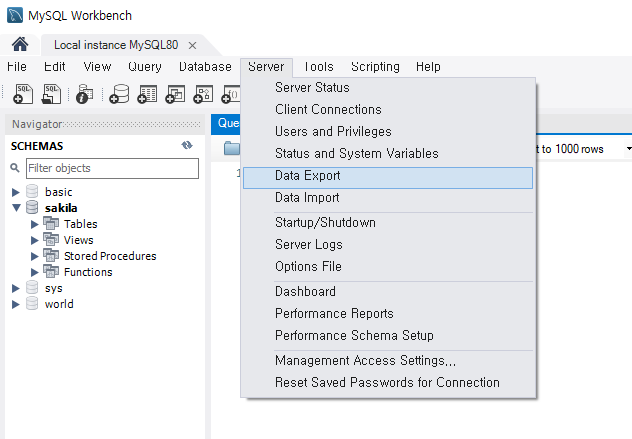Open the View menu
The image size is (632, 439).
coord(97,67)
